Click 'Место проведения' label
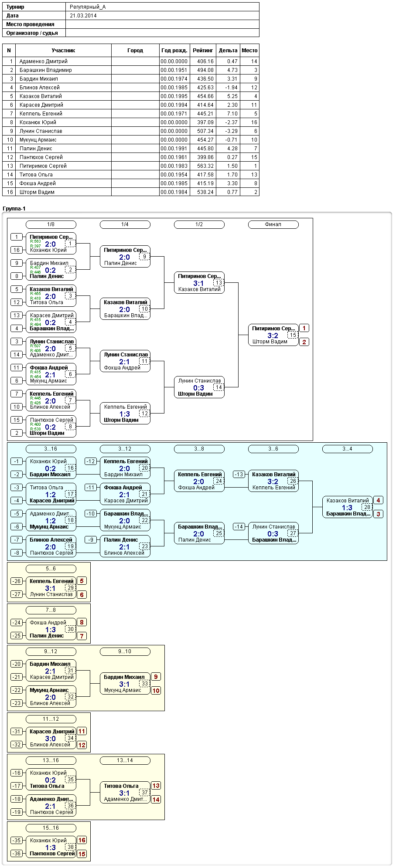This screenshot has height=868, width=396. pyautogui.click(x=31, y=24)
